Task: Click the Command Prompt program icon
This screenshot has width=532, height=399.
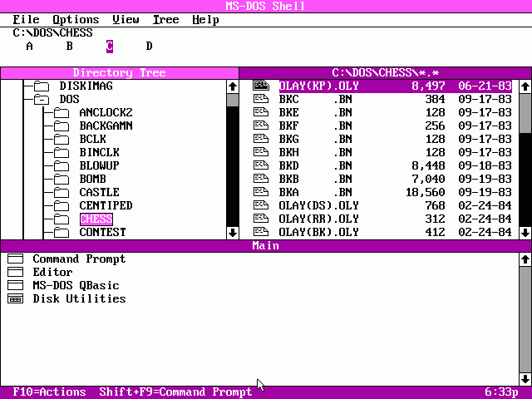Action: pos(15,259)
